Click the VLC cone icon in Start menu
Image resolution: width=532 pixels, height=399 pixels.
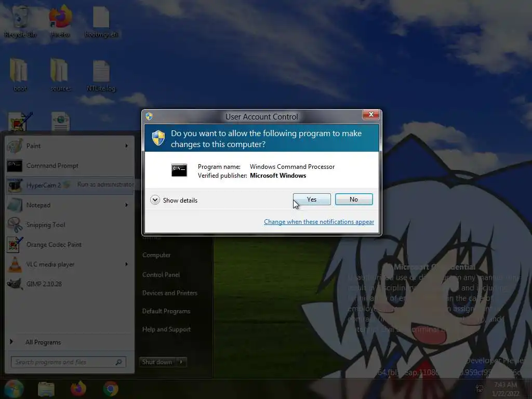(x=15, y=264)
